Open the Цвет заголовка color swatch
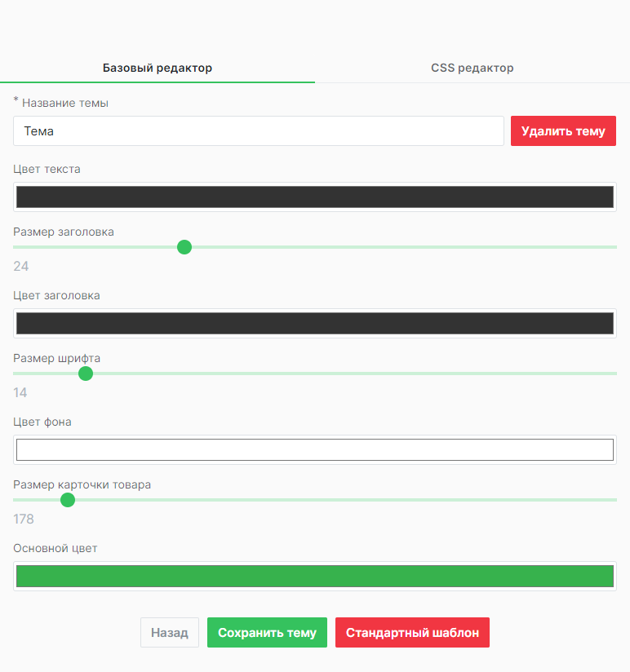This screenshot has height=672, width=630. [x=315, y=323]
